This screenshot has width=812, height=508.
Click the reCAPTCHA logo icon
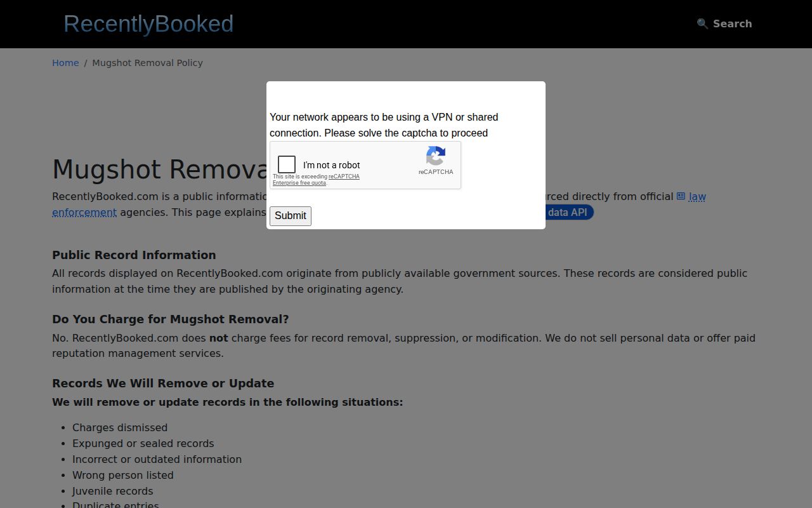(x=436, y=156)
